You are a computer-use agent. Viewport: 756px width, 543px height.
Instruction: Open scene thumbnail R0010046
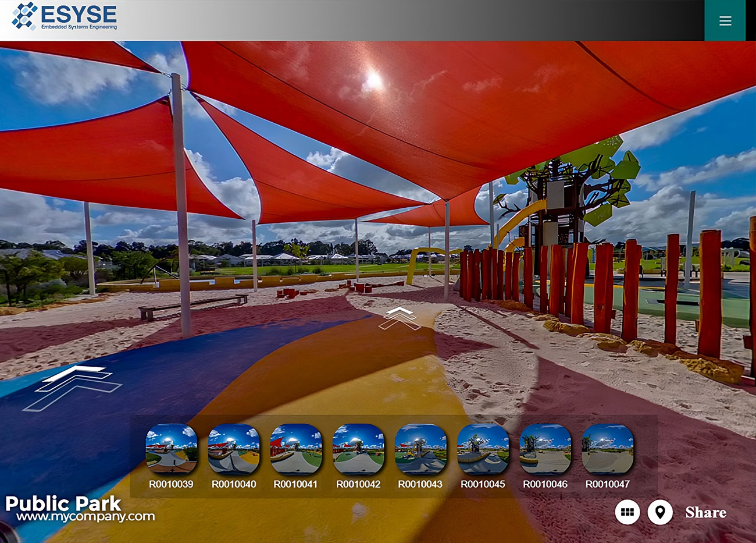pos(545,449)
